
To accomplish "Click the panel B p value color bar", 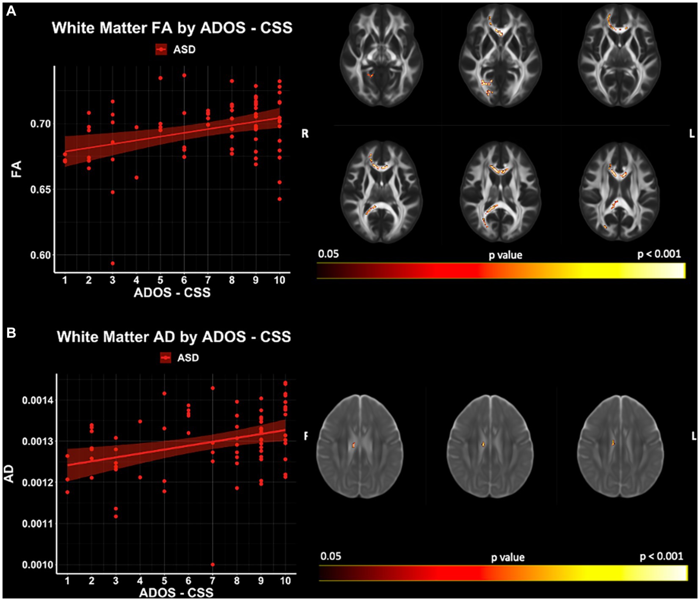I will 504,573.
